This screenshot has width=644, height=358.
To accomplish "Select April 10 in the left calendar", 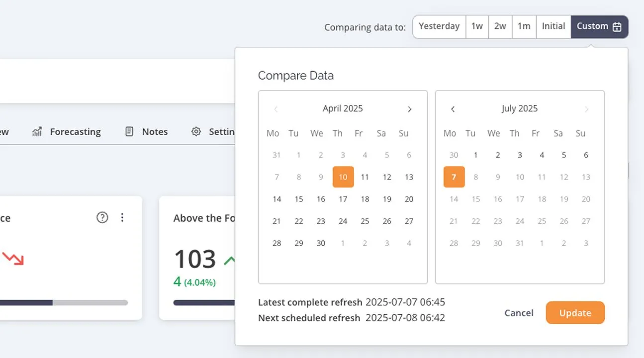I will 343,177.
